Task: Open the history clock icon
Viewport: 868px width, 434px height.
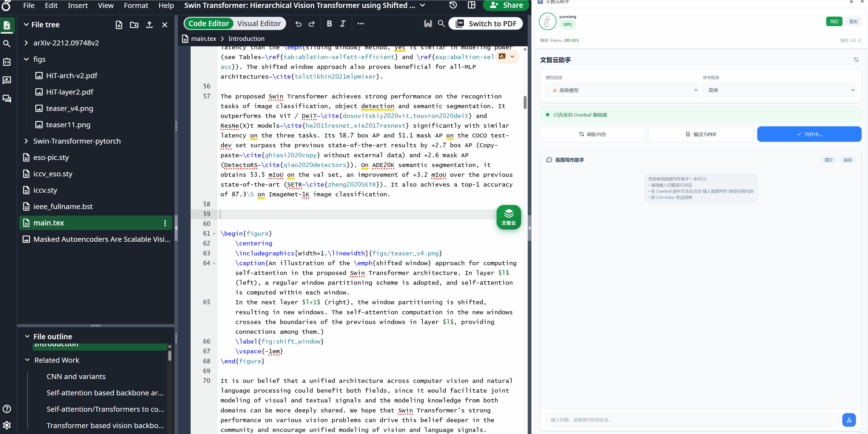Action: click(453, 5)
